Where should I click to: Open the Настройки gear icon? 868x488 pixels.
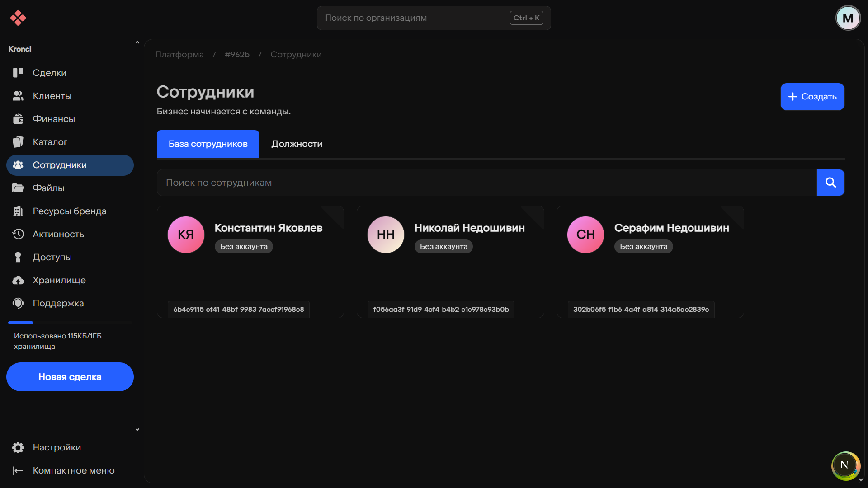tap(18, 447)
